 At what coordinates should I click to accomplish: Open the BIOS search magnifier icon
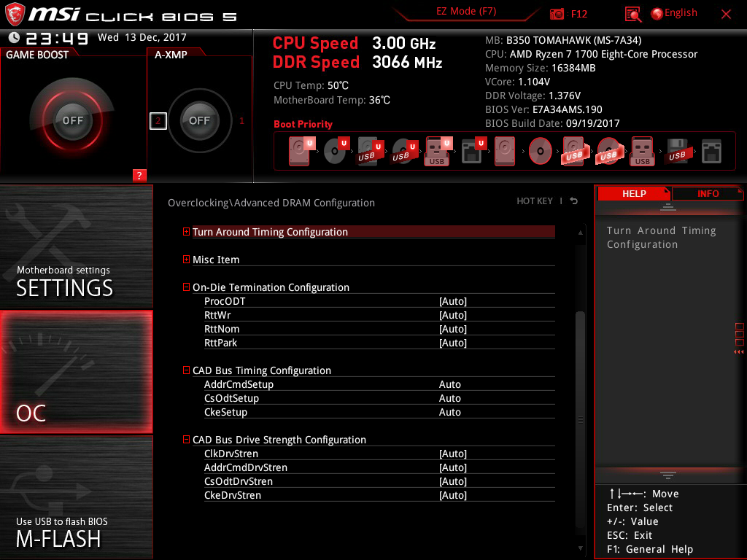632,15
